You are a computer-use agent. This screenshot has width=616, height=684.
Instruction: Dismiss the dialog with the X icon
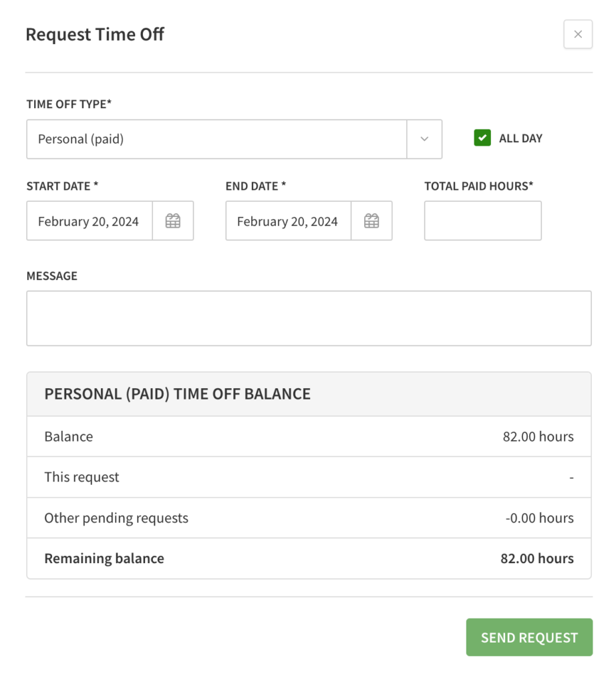[x=577, y=34]
